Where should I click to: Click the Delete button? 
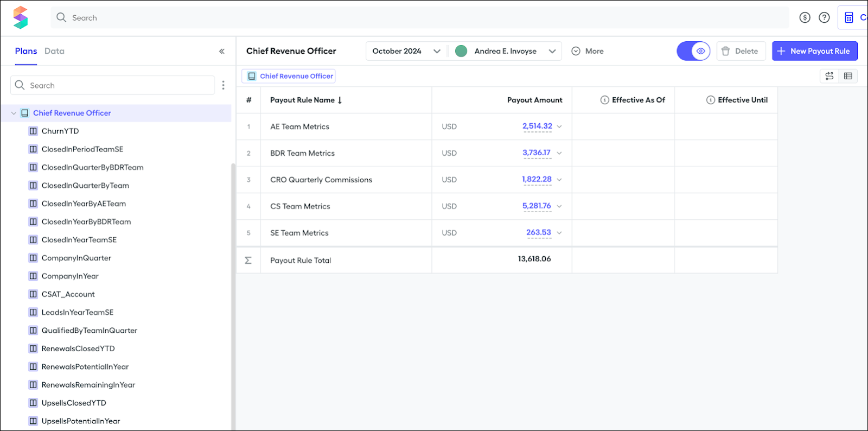tap(741, 51)
